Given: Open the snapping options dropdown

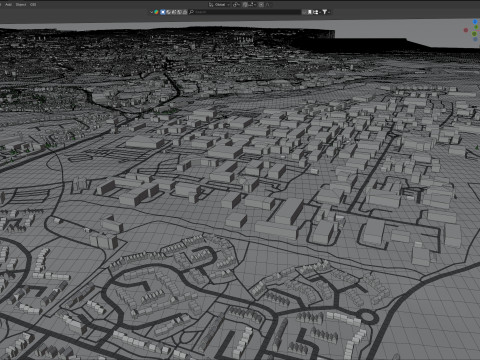Looking at the screenshot, I should pos(253,5).
